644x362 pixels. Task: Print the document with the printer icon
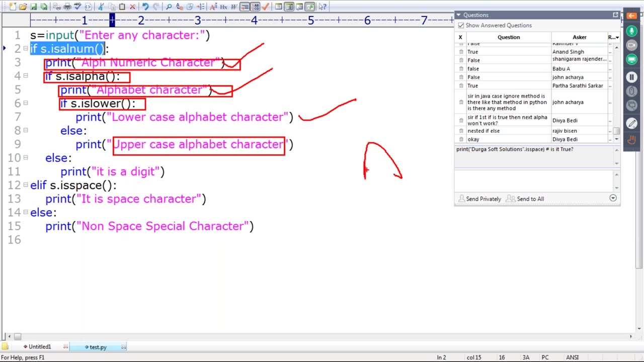[x=67, y=7]
